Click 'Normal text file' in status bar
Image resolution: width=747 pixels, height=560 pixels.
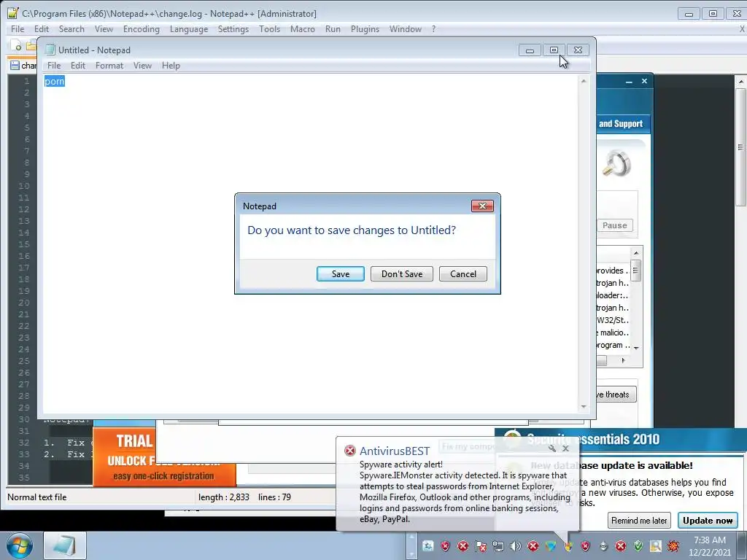(x=36, y=497)
